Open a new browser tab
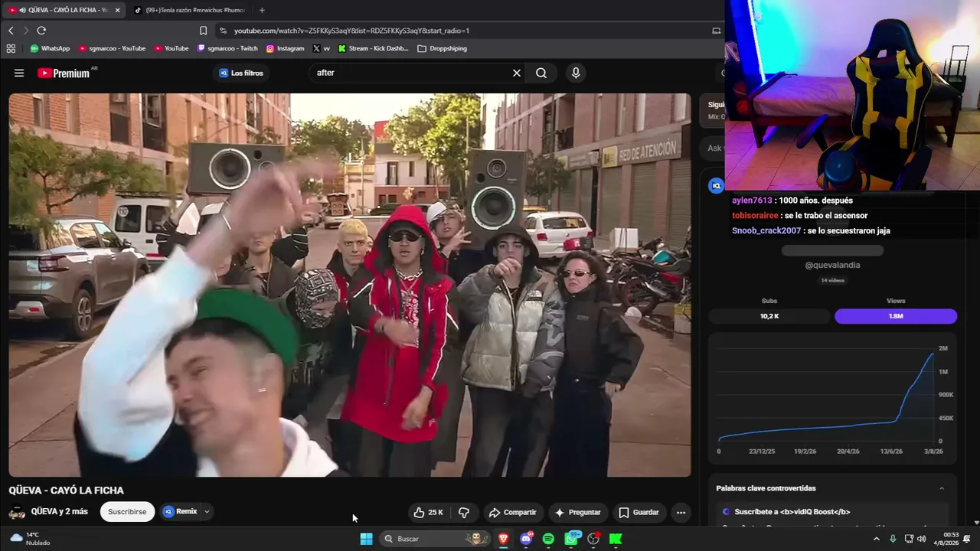This screenshot has width=980, height=551. tap(262, 10)
